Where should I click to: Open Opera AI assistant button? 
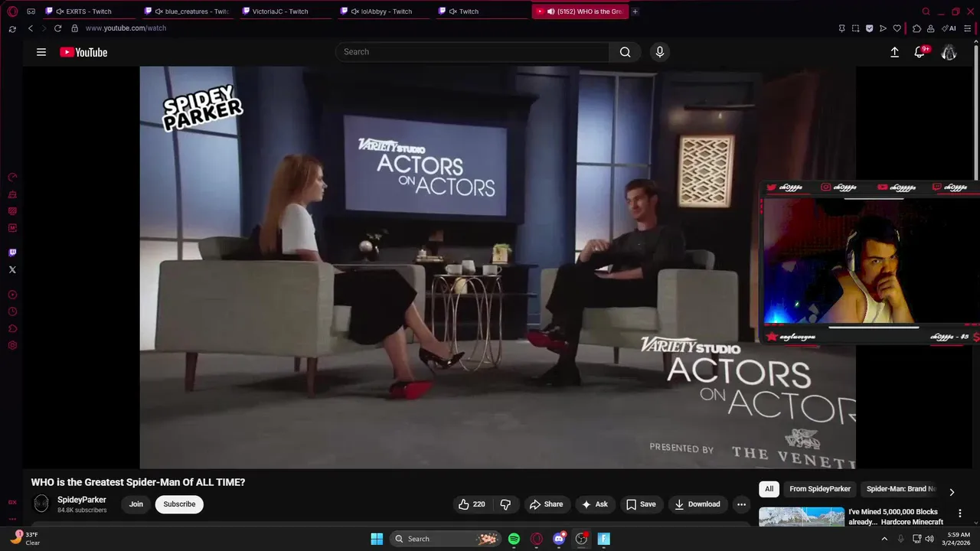[x=949, y=28]
